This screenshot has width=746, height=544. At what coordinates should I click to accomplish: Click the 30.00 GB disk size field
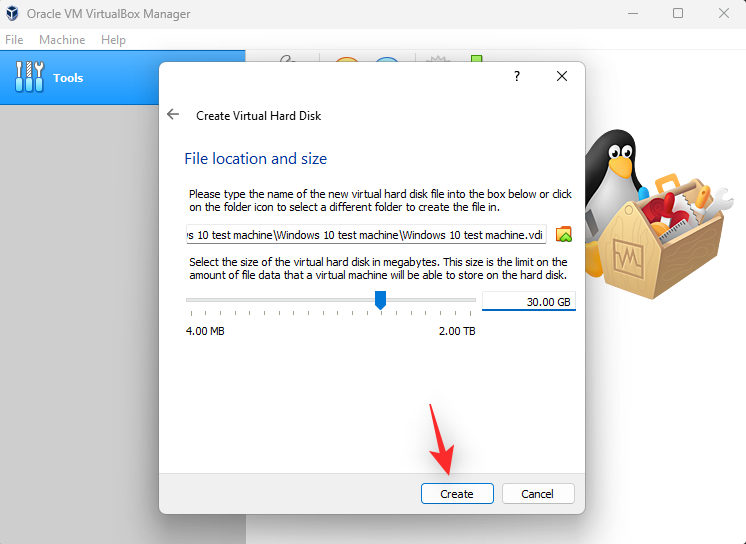pyautogui.click(x=529, y=302)
